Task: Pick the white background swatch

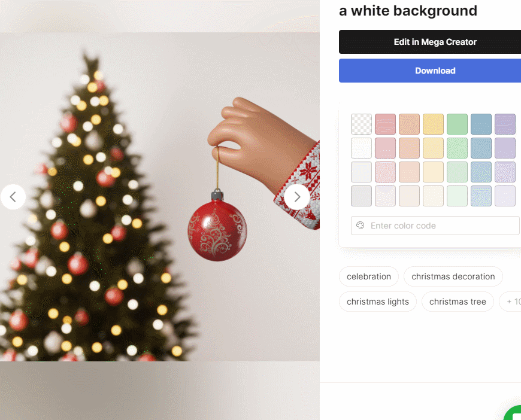Action: (361, 148)
